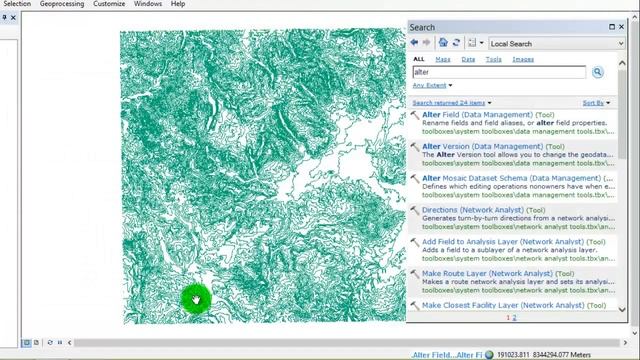Open Alter Mosaic Dataset Schema tool link

(x=511, y=178)
